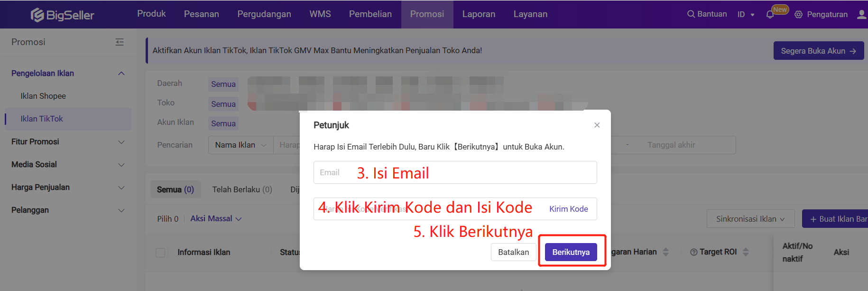
Task: Collapse the Pengelolaan Iklan section
Action: tap(121, 73)
